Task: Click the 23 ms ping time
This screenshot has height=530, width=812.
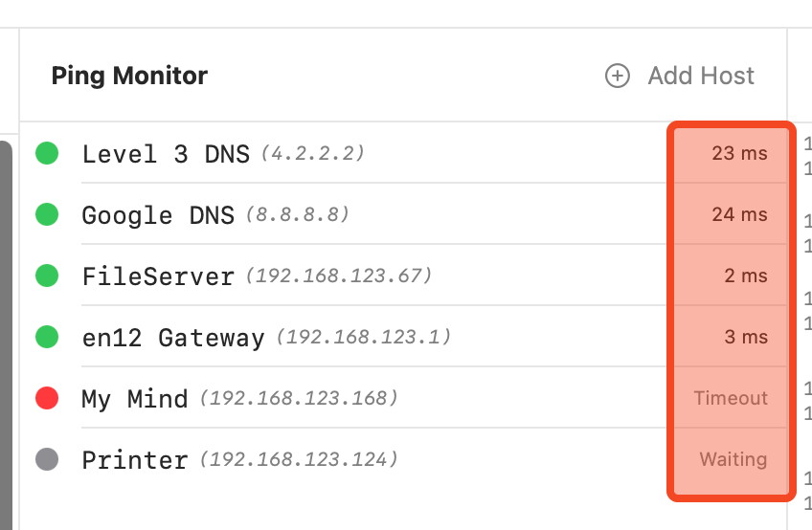Action: click(x=739, y=153)
